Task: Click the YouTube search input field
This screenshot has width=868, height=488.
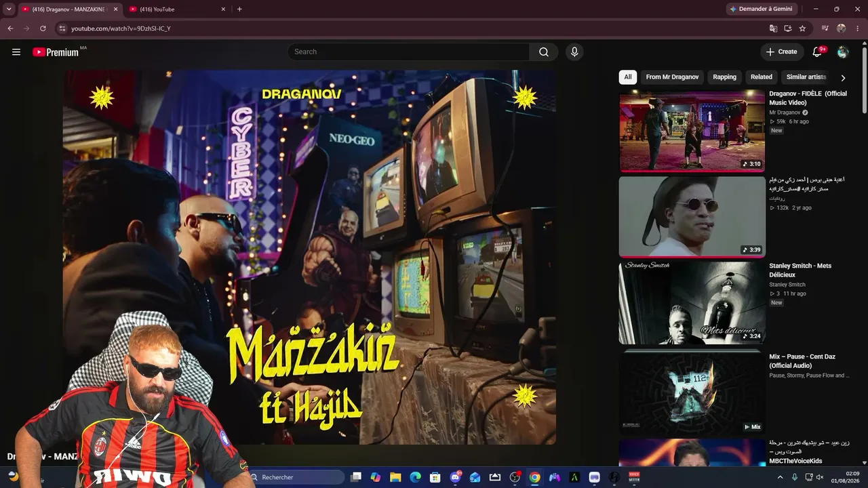Action: [408, 52]
